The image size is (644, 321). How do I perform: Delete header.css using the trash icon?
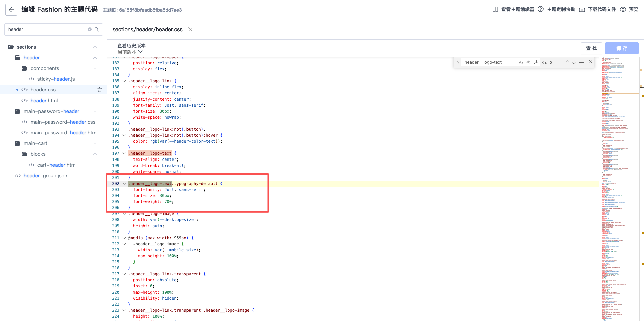point(100,90)
